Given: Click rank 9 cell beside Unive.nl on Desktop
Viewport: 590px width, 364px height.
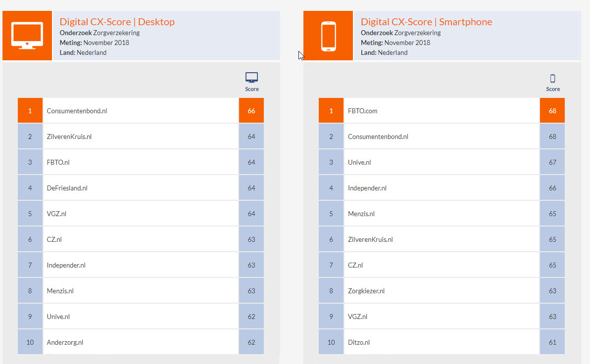Looking at the screenshot, I should (x=30, y=317).
